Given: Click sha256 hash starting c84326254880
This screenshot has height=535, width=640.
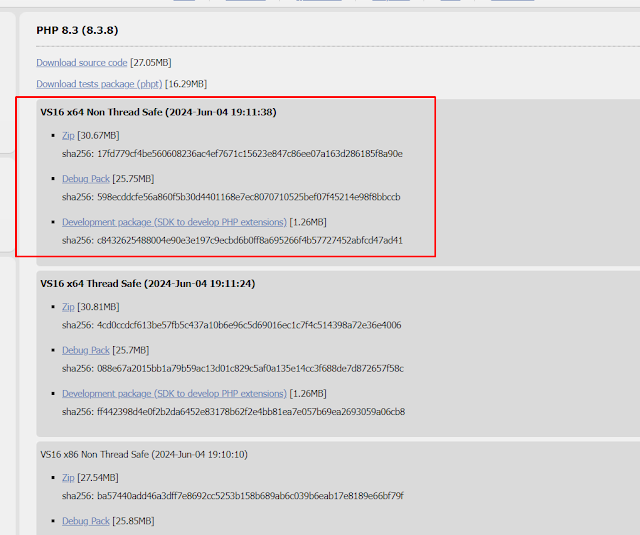Looking at the screenshot, I should coord(250,240).
